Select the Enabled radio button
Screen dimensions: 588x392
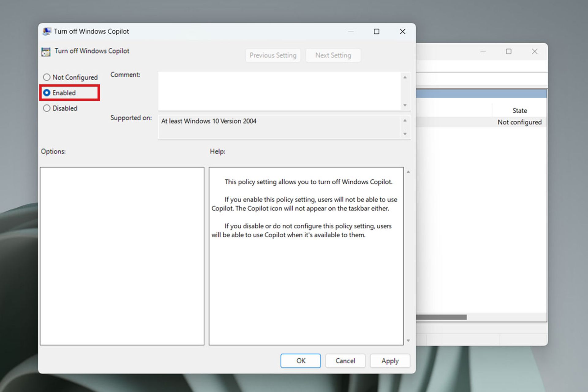pyautogui.click(x=47, y=92)
